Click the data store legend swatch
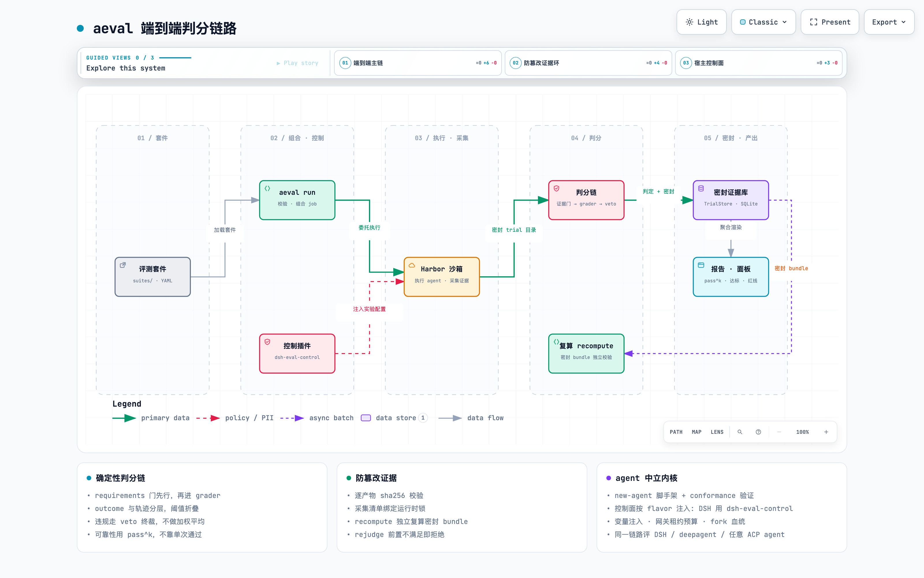 pos(366,418)
